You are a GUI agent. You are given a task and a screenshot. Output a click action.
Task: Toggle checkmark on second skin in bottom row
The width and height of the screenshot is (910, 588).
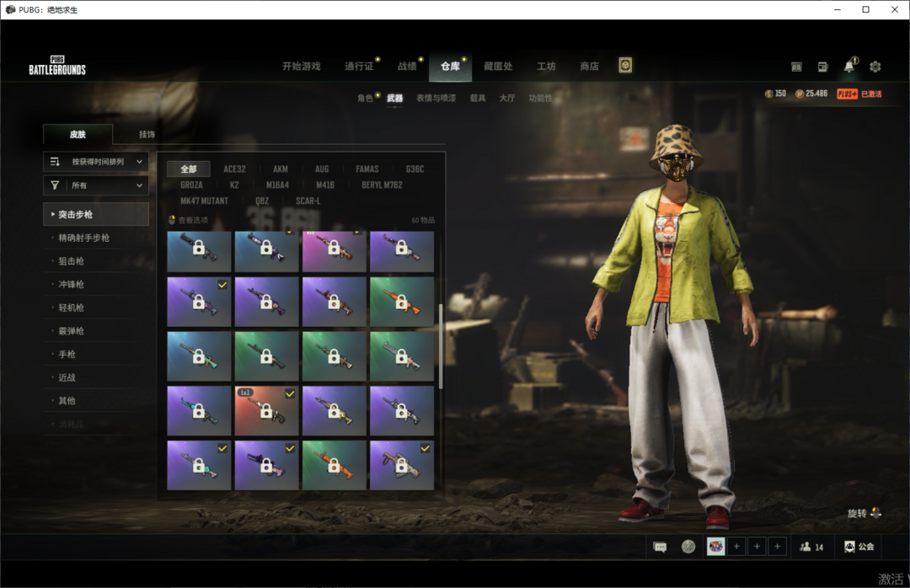(x=290, y=448)
